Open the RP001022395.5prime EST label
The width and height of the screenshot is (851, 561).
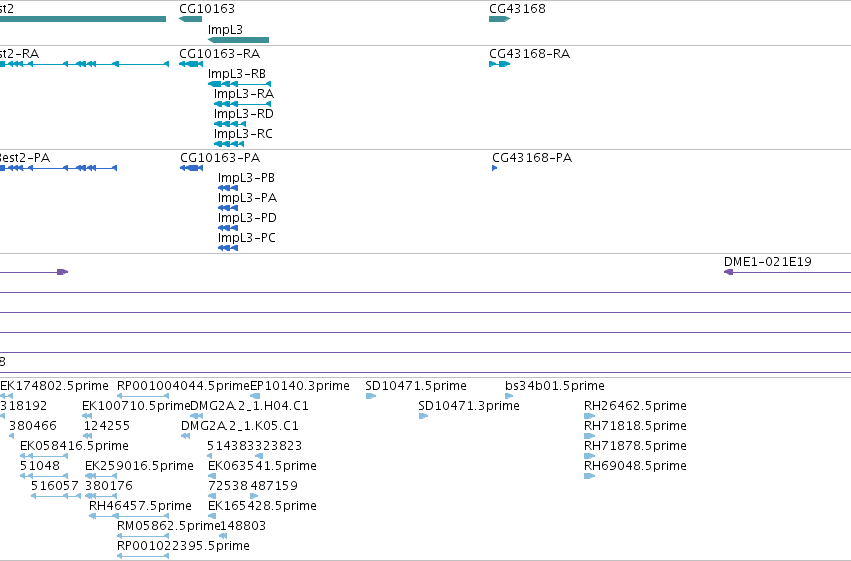coord(183,546)
